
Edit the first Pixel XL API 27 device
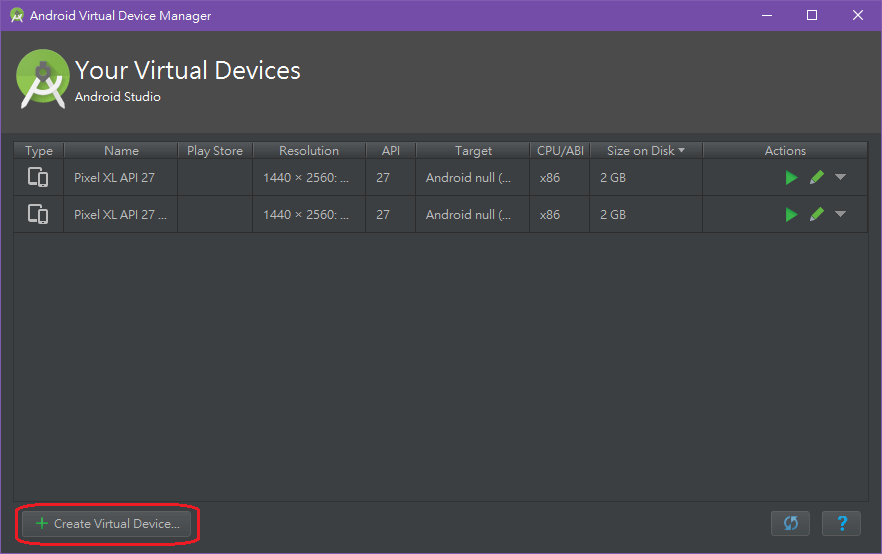pos(817,178)
